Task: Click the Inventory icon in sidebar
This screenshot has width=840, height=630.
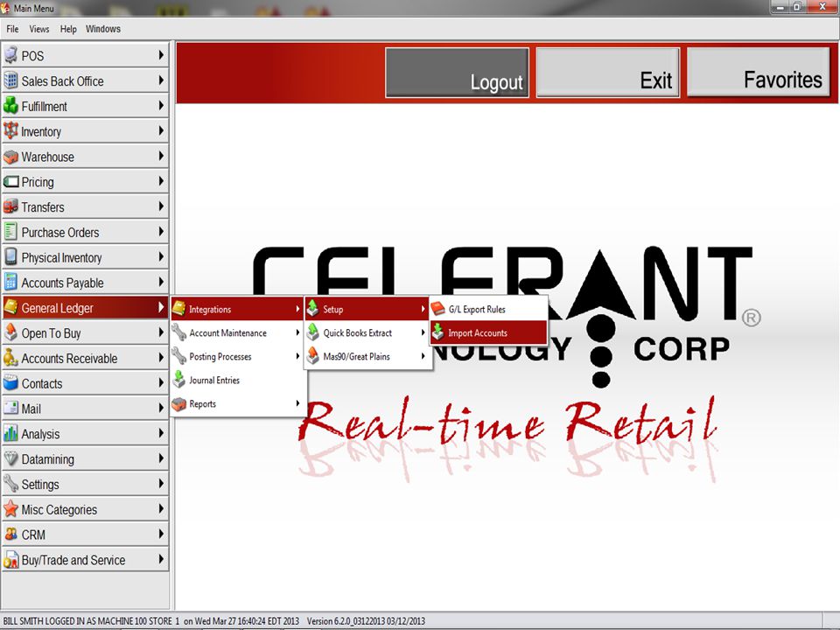Action: pos(10,130)
